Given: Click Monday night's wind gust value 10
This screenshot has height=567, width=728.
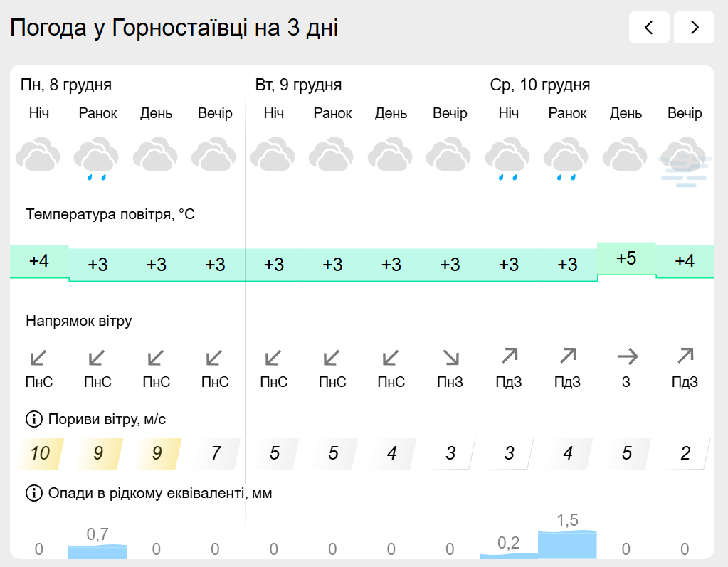Looking at the screenshot, I should (40, 453).
